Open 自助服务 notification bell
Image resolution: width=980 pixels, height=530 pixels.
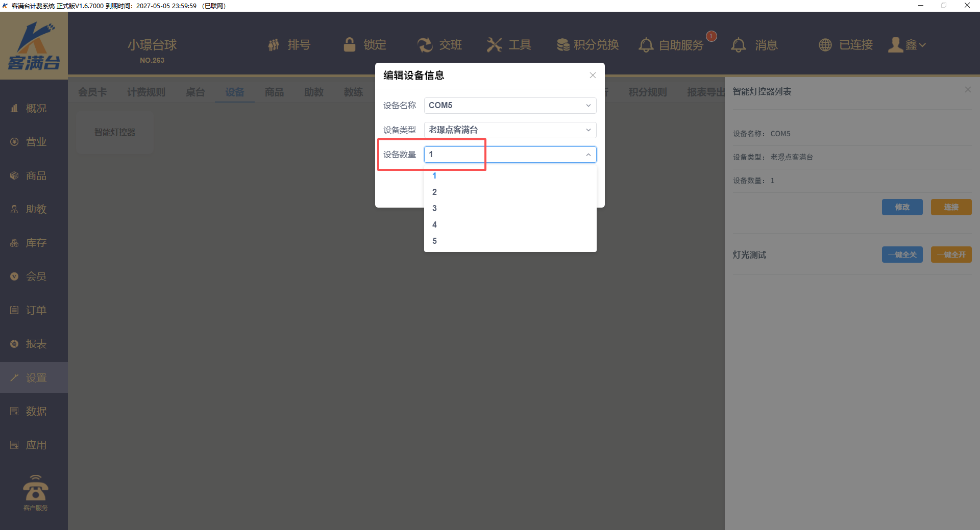pos(646,45)
